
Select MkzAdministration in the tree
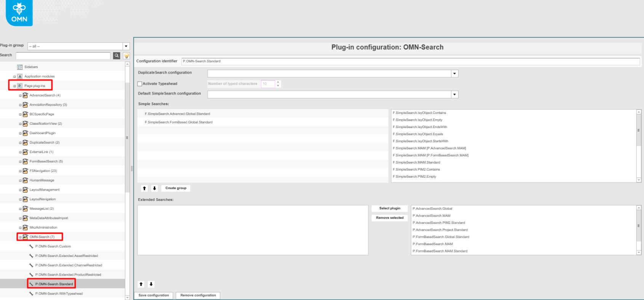pos(43,228)
